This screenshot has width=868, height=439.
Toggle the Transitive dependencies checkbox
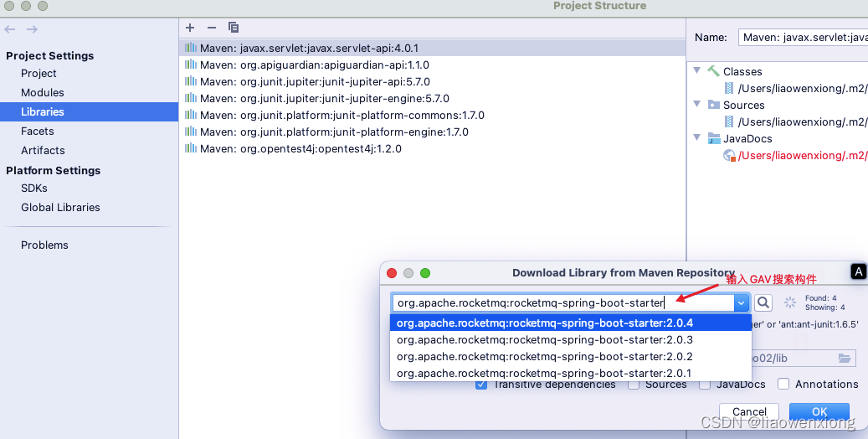[481, 384]
